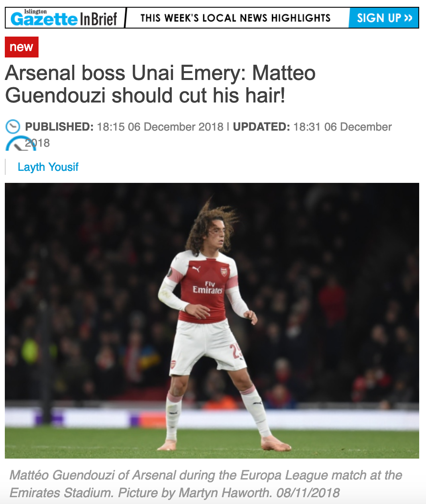Click the clock icon beside PUBLISHED
The image size is (426, 504).
pos(13,127)
